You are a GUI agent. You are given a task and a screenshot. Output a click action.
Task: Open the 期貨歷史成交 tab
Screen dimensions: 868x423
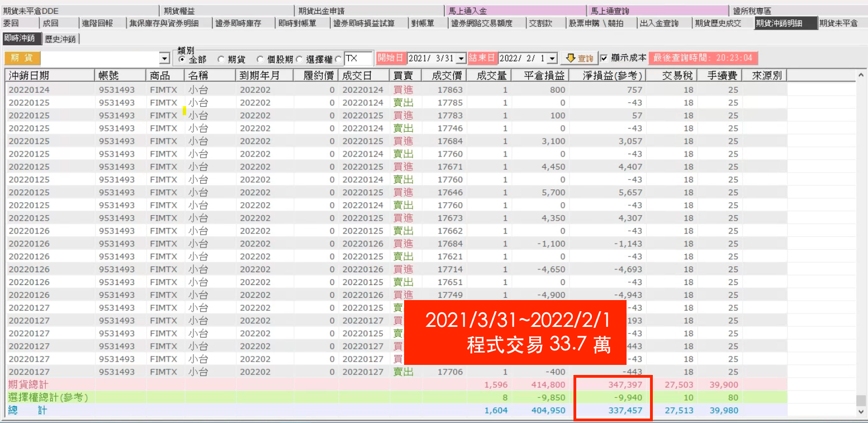click(722, 23)
